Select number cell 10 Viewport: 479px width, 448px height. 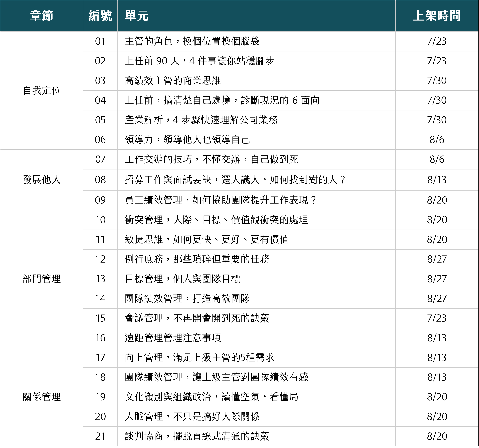click(100, 220)
